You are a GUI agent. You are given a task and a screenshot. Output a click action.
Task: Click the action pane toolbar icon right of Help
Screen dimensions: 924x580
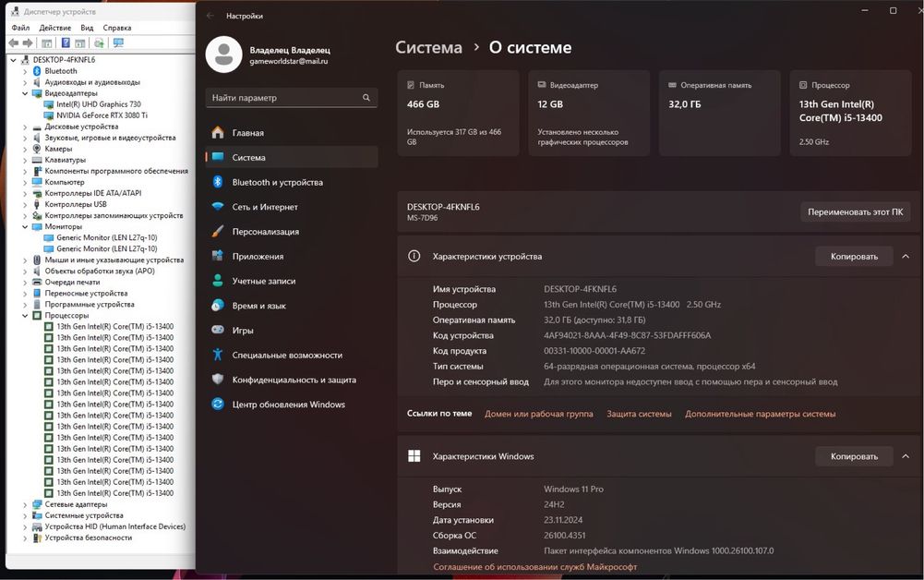[80, 43]
